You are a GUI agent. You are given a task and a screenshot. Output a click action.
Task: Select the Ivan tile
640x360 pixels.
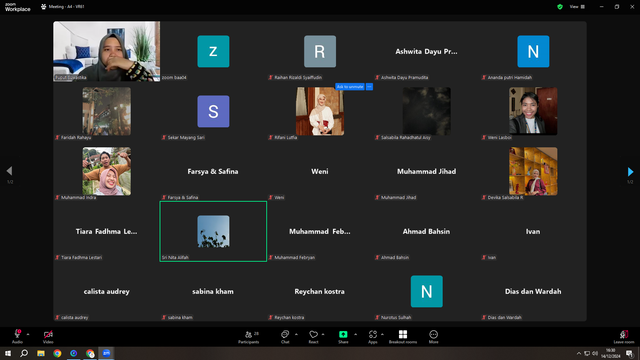click(533, 231)
